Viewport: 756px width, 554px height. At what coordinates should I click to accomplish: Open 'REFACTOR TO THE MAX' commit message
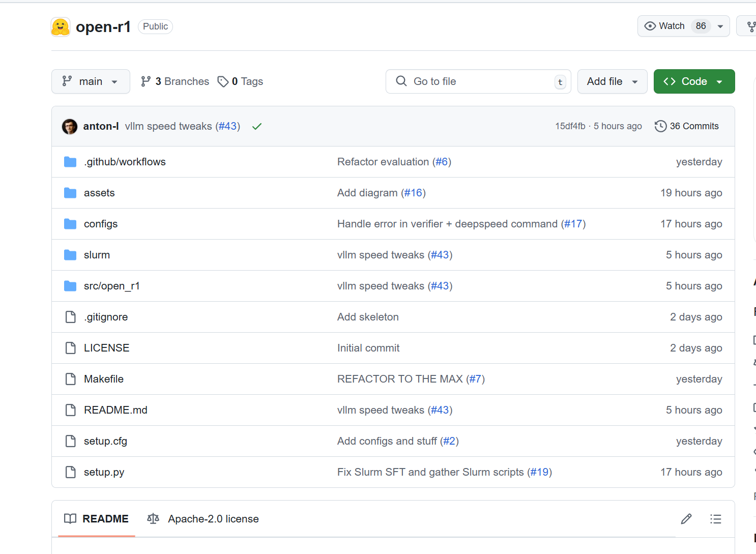pos(400,379)
